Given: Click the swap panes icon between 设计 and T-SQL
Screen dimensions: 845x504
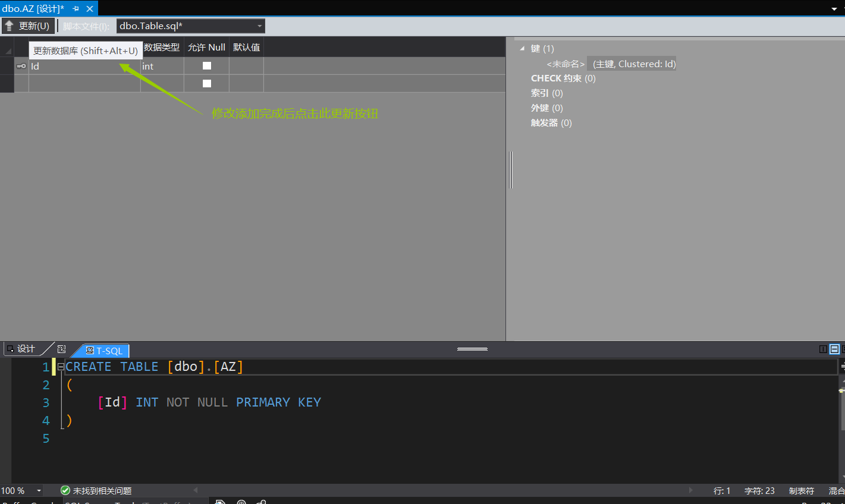Looking at the screenshot, I should pyautogui.click(x=61, y=349).
